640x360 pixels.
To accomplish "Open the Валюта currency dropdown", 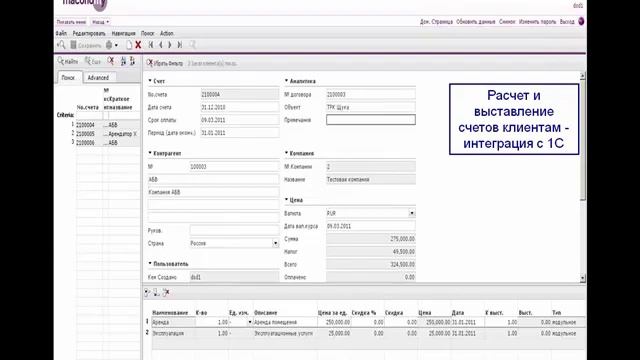I will click(411, 213).
